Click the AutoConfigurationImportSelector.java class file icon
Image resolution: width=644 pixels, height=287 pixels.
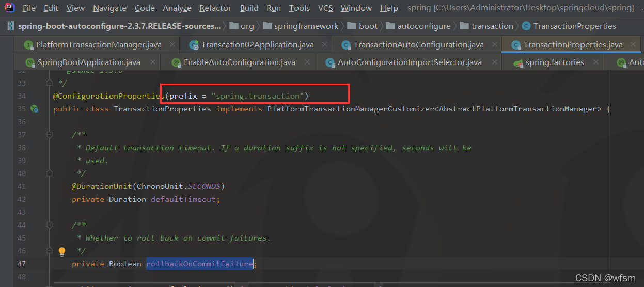point(329,62)
